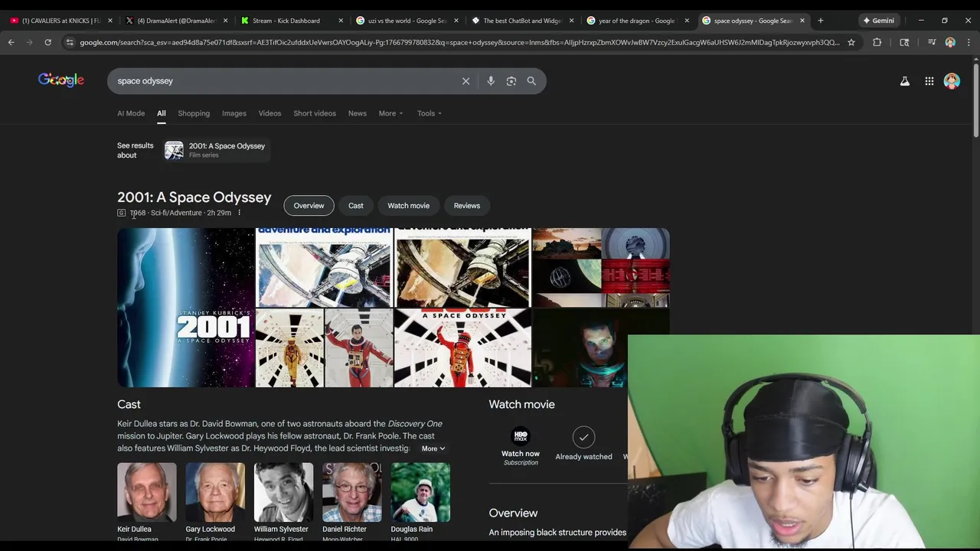
Task: Select the Short videos tab
Action: click(x=315, y=113)
